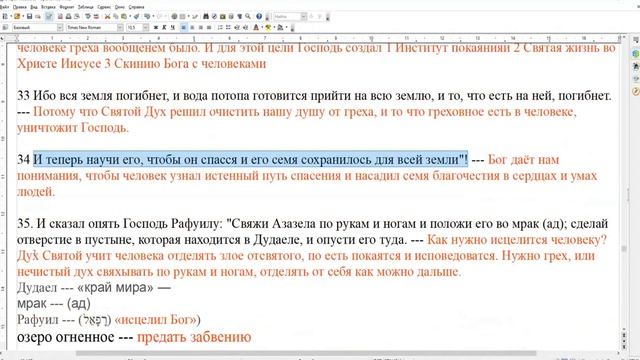The image size is (640, 360).
Task: Insert a table from the toolbar
Action: 182,16
